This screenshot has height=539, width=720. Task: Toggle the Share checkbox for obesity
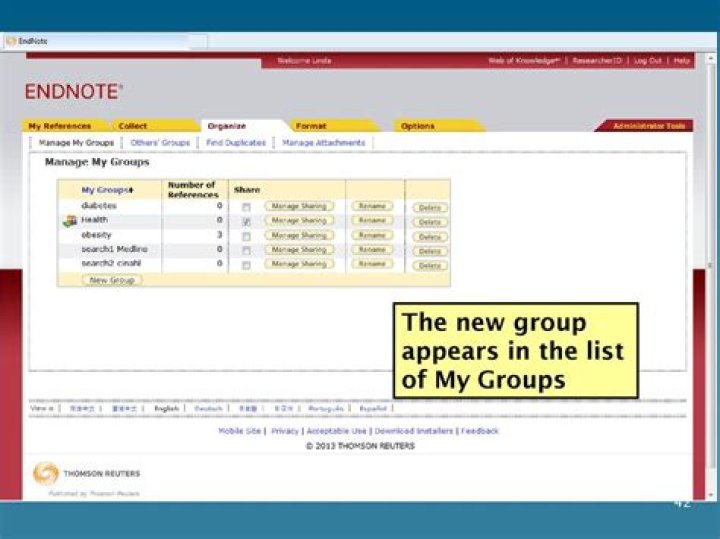pyautogui.click(x=247, y=237)
